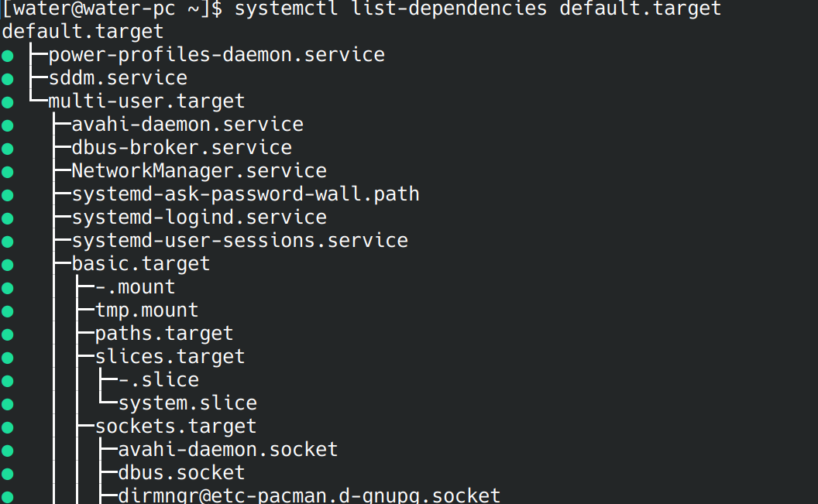The width and height of the screenshot is (818, 504).
Task: Click the green dot for system.slice
Action: tap(8, 404)
